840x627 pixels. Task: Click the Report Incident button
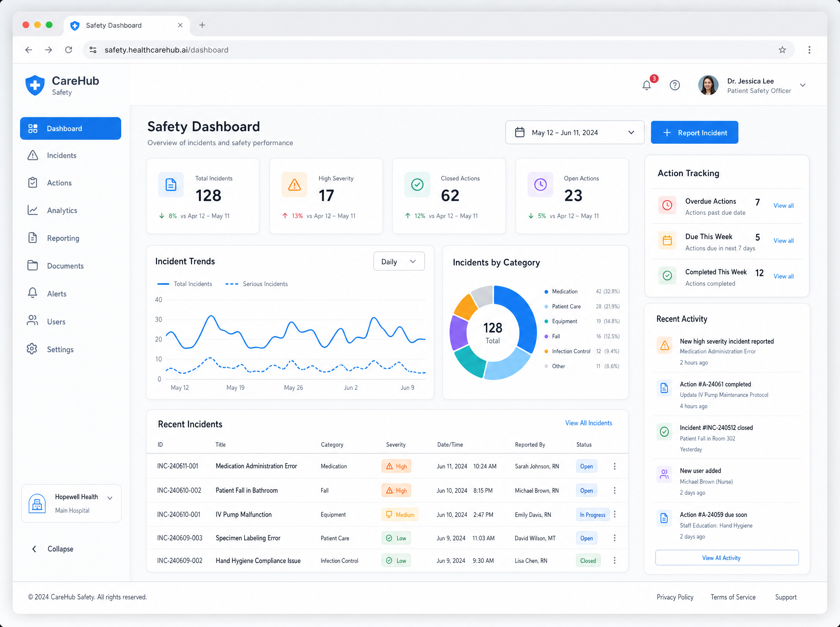[x=694, y=132]
